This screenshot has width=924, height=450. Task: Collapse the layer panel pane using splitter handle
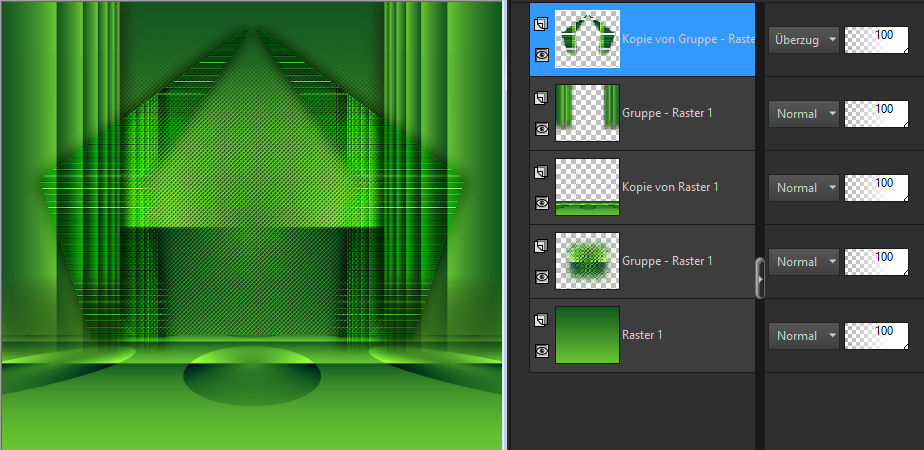(x=760, y=278)
